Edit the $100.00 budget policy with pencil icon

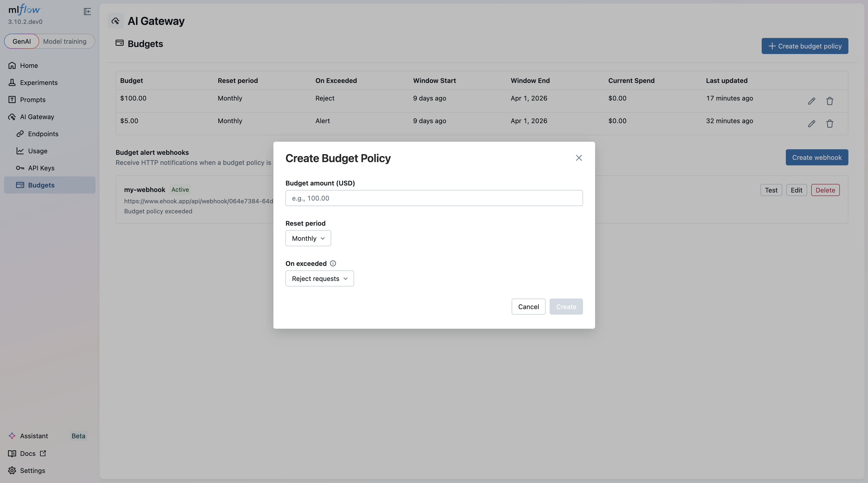812,101
